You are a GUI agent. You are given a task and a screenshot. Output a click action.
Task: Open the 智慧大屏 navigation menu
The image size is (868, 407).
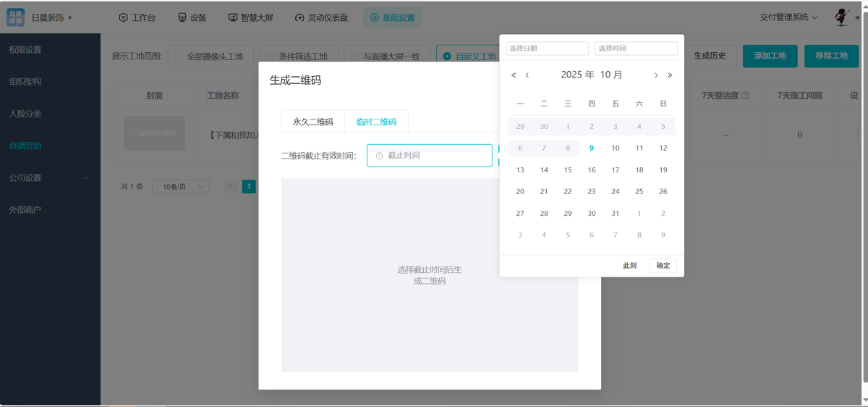(250, 17)
